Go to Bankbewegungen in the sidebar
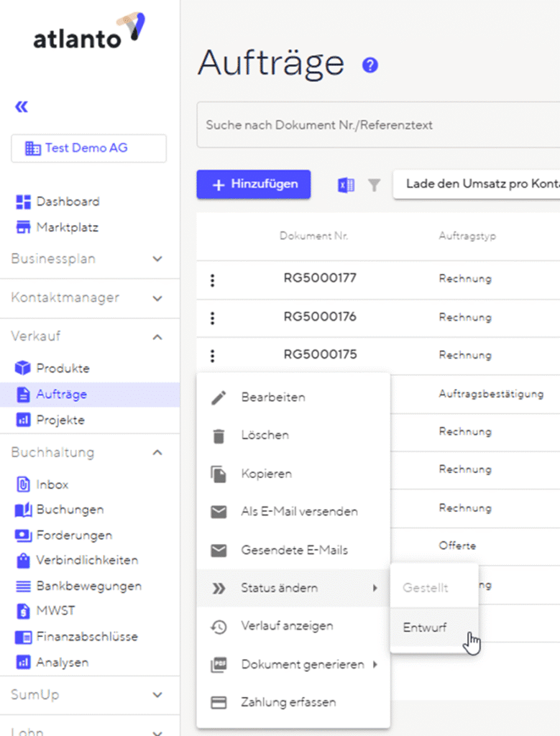This screenshot has width=560, height=736. pyautogui.click(x=88, y=586)
